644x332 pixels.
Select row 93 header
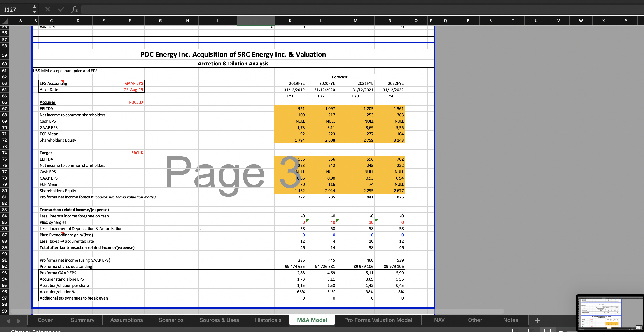5,273
